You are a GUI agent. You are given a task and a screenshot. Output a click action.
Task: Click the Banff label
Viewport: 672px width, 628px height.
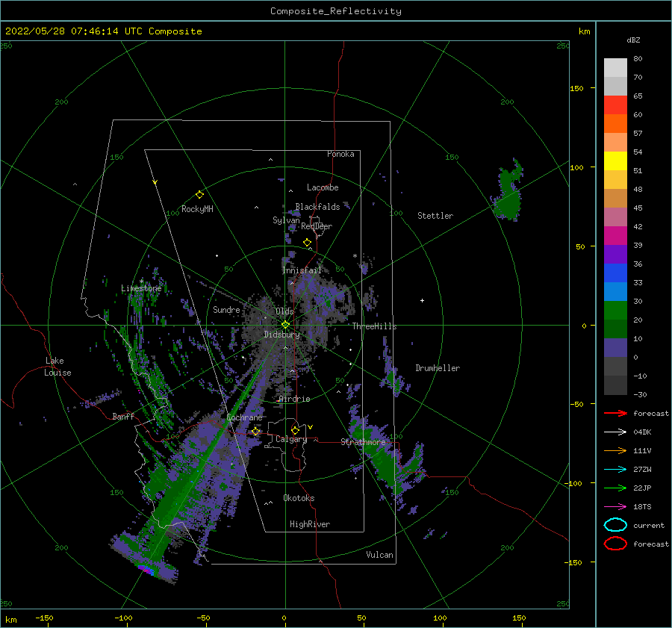pyautogui.click(x=123, y=416)
